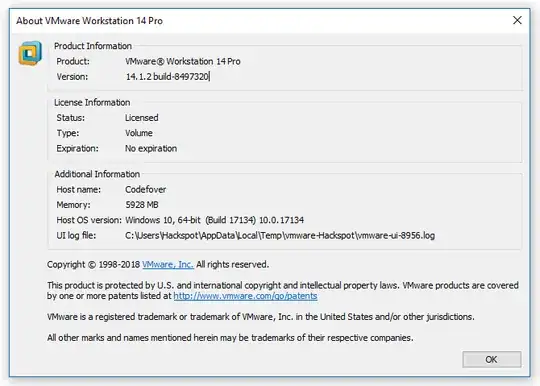This screenshot has height=386, width=540.
Task: Click the version text 14.1.2 build-8497320
Action: pyautogui.click(x=167, y=76)
